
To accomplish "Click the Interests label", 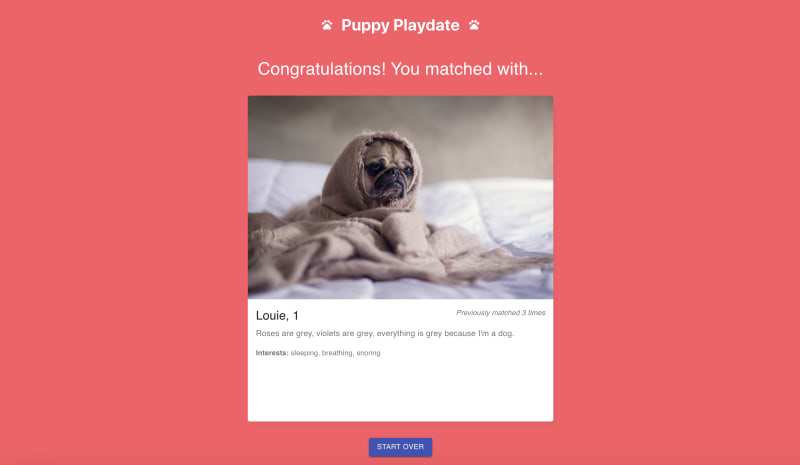I will click(x=272, y=353).
